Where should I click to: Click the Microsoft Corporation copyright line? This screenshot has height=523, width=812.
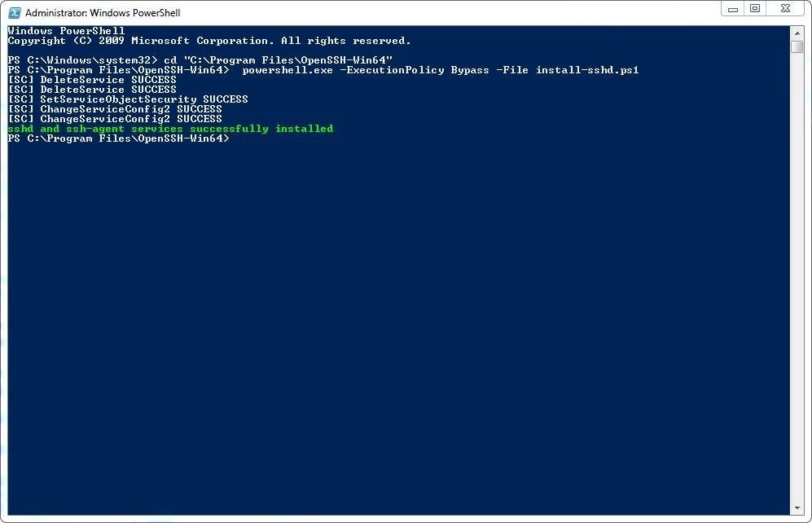208,40
